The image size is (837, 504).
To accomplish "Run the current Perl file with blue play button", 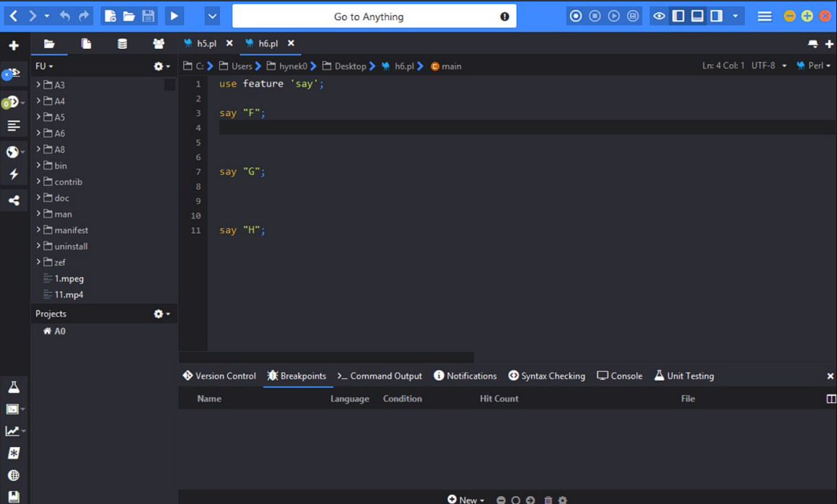I will coord(173,15).
